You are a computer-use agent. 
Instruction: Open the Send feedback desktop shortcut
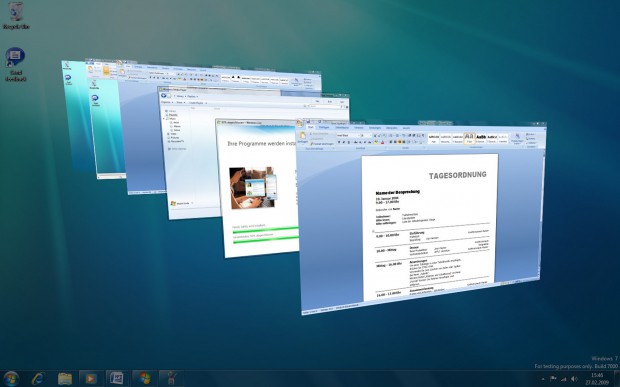15,64
